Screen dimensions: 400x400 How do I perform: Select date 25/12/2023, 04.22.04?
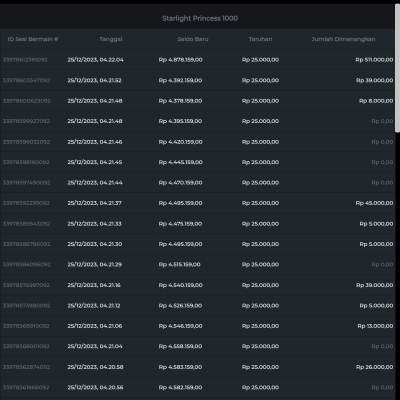[95, 60]
